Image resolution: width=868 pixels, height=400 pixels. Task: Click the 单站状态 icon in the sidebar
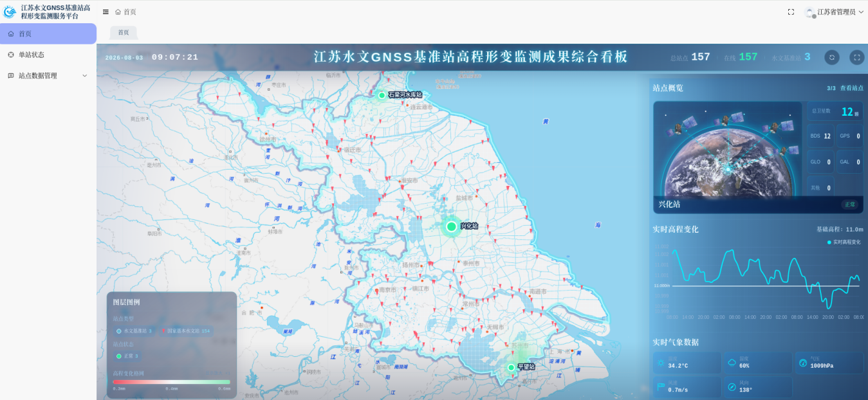click(x=11, y=55)
